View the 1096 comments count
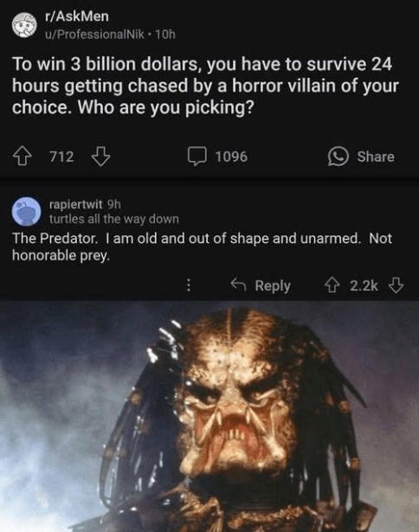Screen dimensions: 419x532 231,157
